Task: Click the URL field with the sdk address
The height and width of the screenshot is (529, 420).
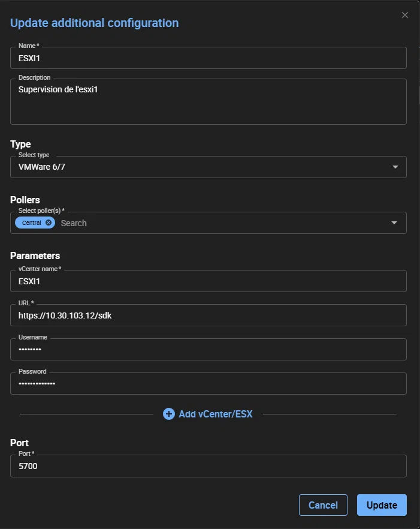Action: [x=208, y=315]
